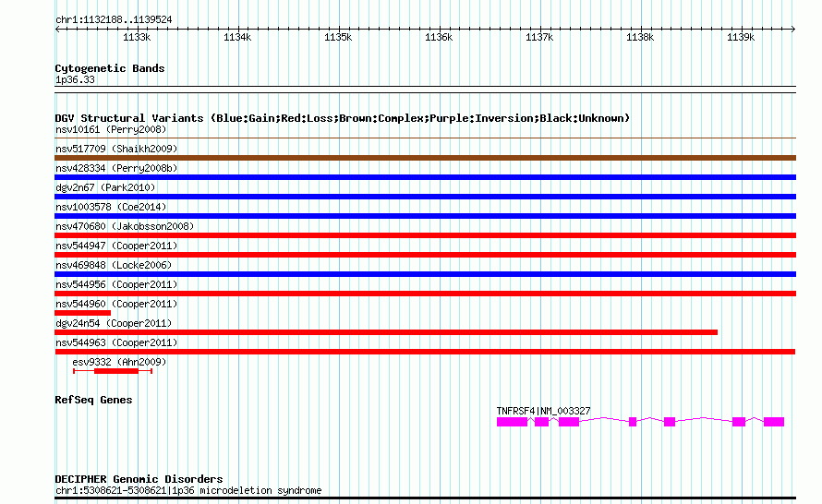Image resolution: width=822 pixels, height=504 pixels.
Task: Click the dgv24n54 (Cooper2011) red bar
Action: tap(386, 332)
